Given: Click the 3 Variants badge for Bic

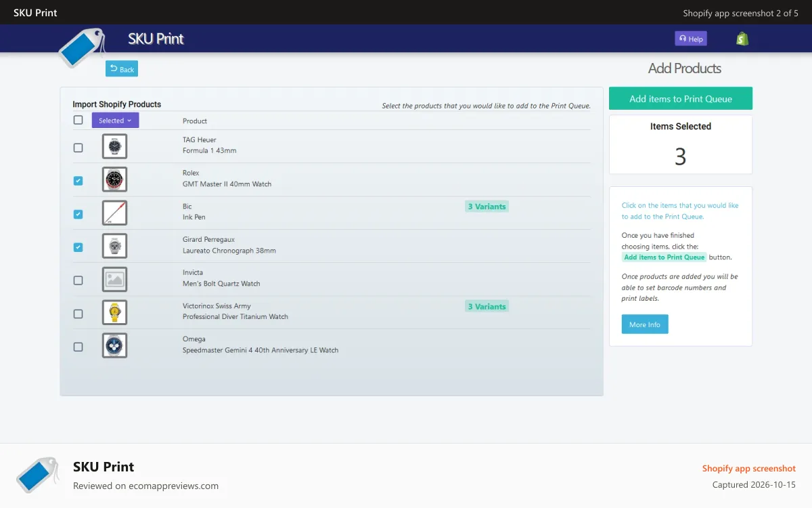Looking at the screenshot, I should (487, 207).
